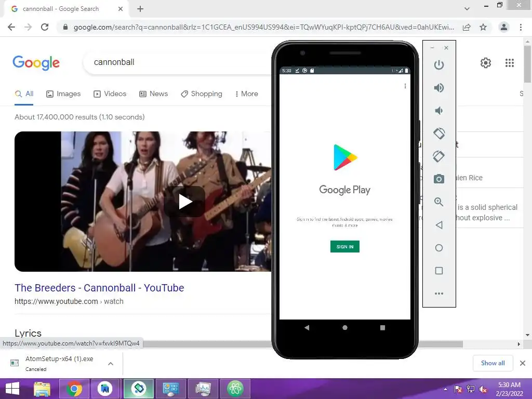Click the address bar URL
The height and width of the screenshot is (399, 532).
click(263, 27)
